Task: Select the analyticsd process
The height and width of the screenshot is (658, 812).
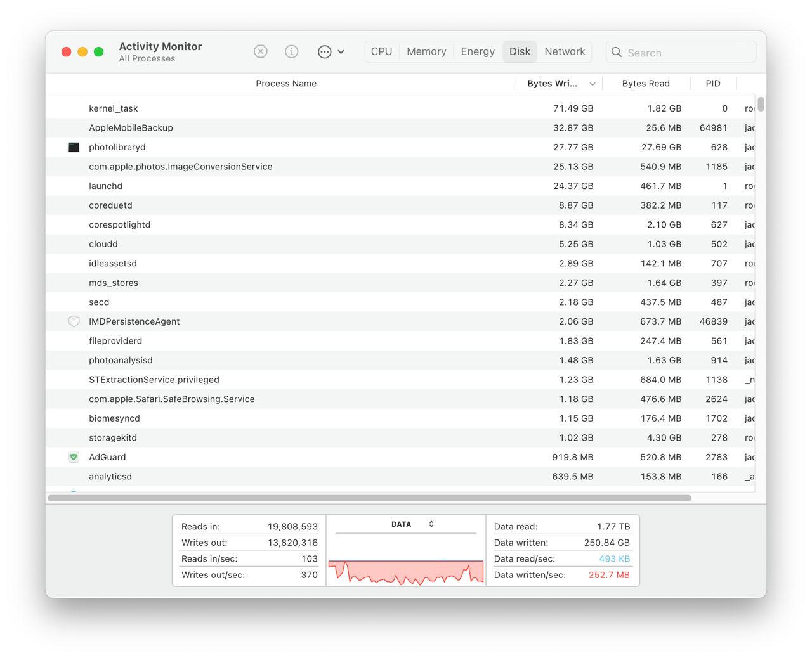Action: point(110,476)
